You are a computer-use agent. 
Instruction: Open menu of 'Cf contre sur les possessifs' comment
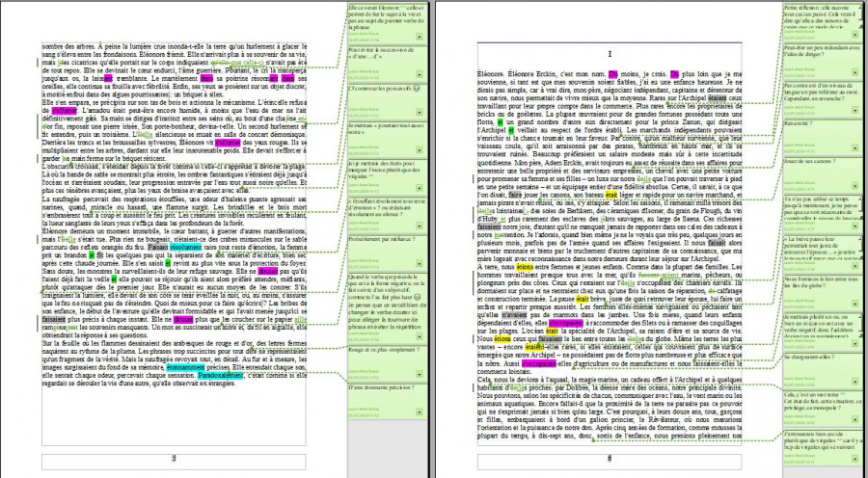[420, 113]
